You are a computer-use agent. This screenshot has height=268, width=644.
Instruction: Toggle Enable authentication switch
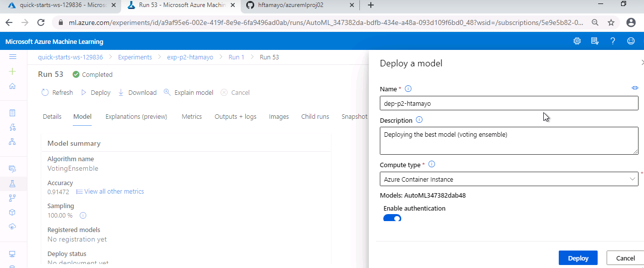pyautogui.click(x=392, y=218)
